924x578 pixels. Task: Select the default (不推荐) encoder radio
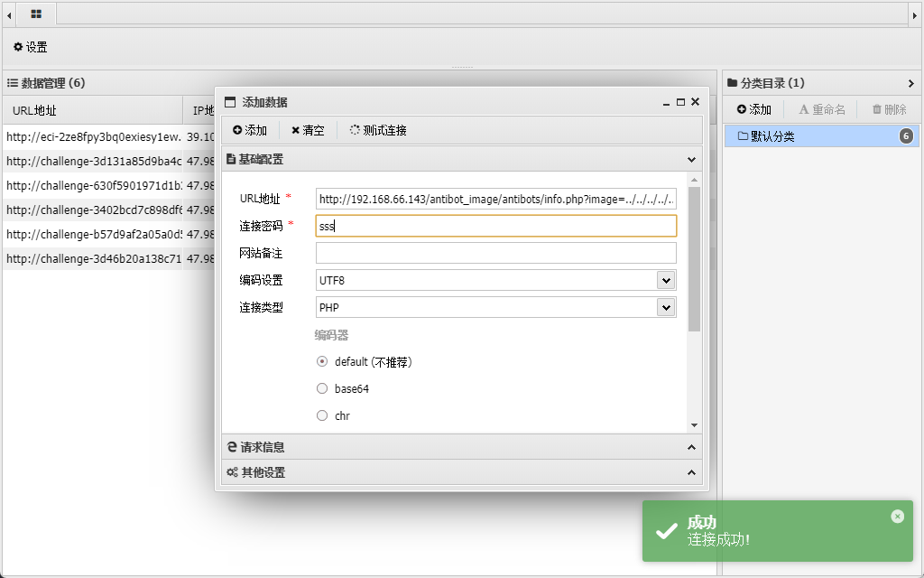(x=322, y=361)
